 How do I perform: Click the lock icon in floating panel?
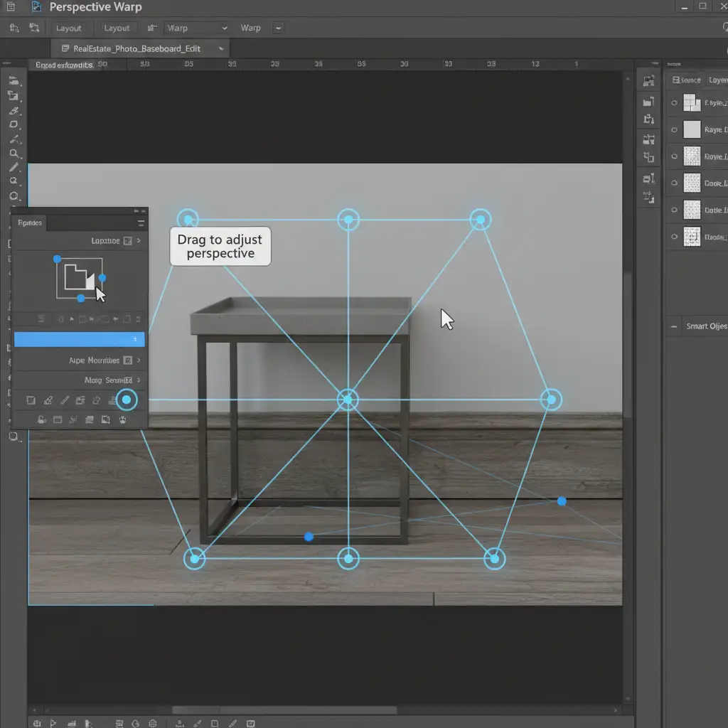41,419
